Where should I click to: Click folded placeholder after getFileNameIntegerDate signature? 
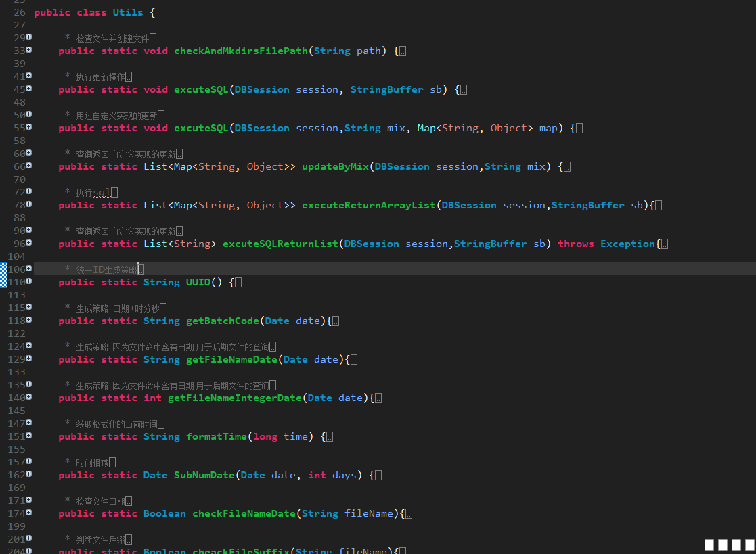tap(378, 398)
